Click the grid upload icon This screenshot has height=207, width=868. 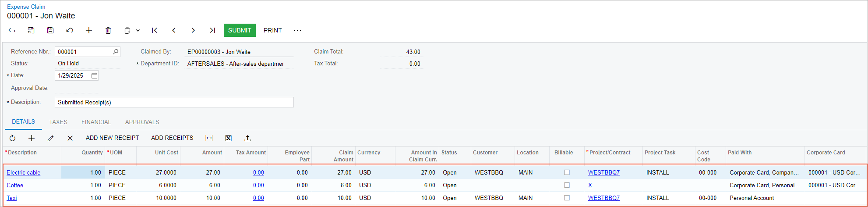point(247,138)
